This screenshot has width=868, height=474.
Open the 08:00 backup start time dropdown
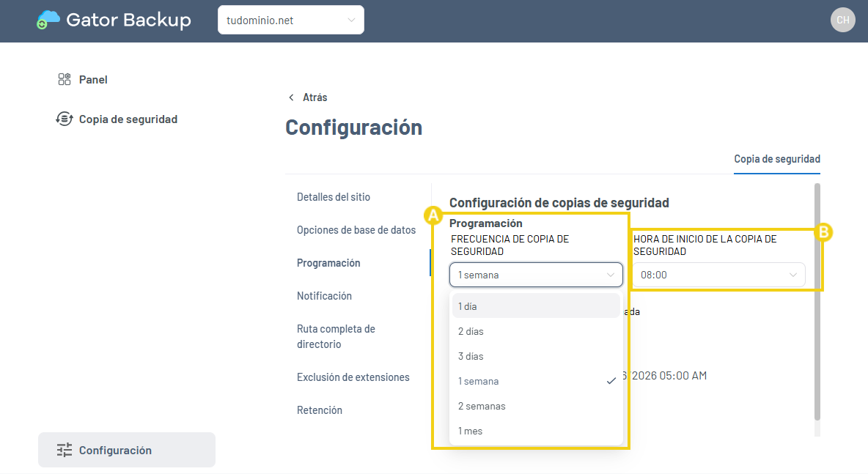click(718, 275)
